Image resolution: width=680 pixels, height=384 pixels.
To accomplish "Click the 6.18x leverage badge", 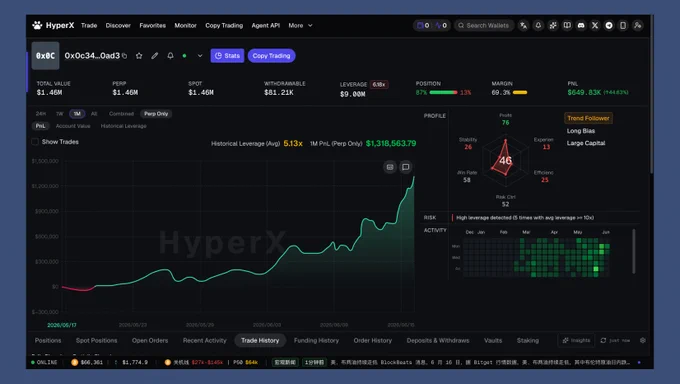I will [x=379, y=85].
